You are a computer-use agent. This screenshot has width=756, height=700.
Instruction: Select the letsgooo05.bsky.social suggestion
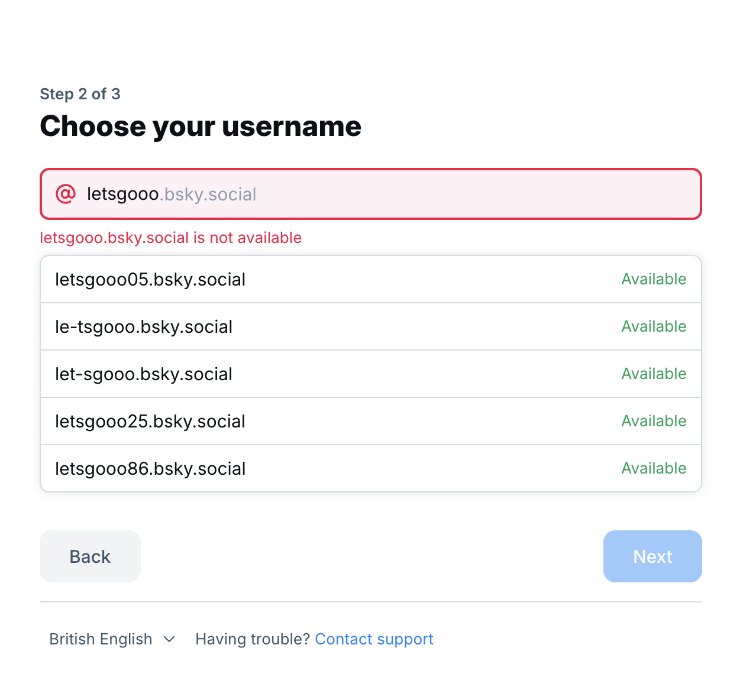pyautogui.click(x=150, y=280)
